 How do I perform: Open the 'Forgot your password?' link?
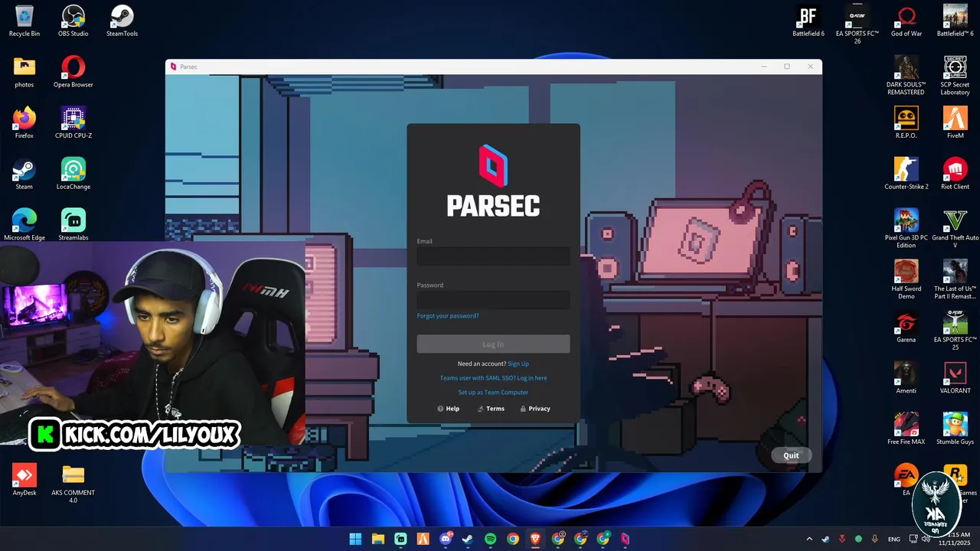[x=448, y=316]
